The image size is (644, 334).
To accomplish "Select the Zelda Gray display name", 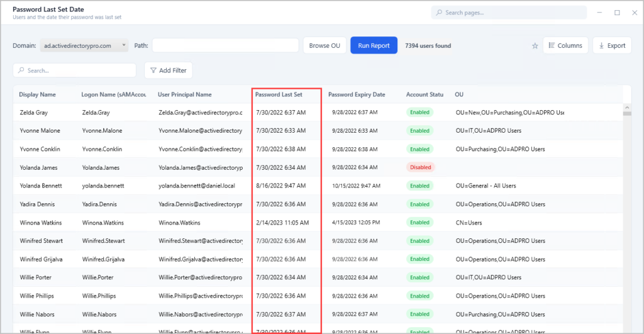I will (x=34, y=113).
